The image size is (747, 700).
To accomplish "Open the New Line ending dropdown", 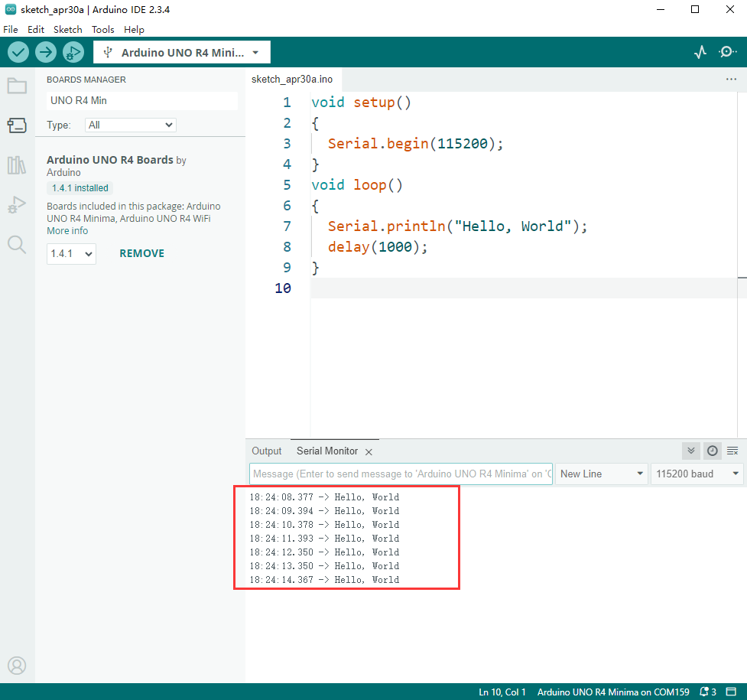I will pos(602,474).
